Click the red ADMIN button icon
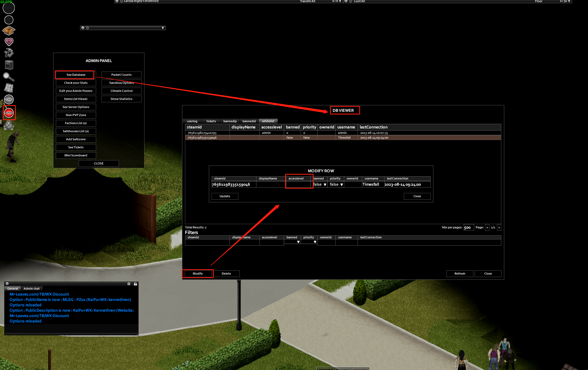This screenshot has width=588, height=370. [x=9, y=113]
